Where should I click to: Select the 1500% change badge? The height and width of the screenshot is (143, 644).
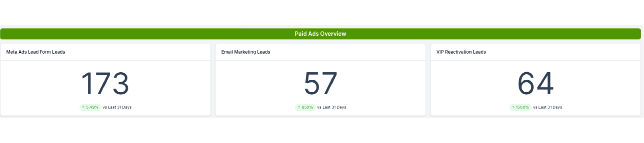[x=521, y=107]
